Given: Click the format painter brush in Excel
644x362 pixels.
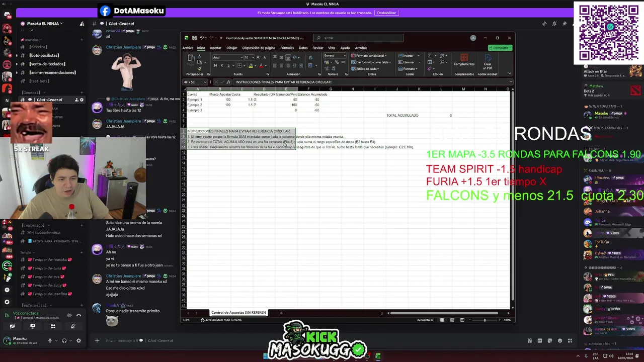Looking at the screenshot, I should pyautogui.click(x=199, y=68).
